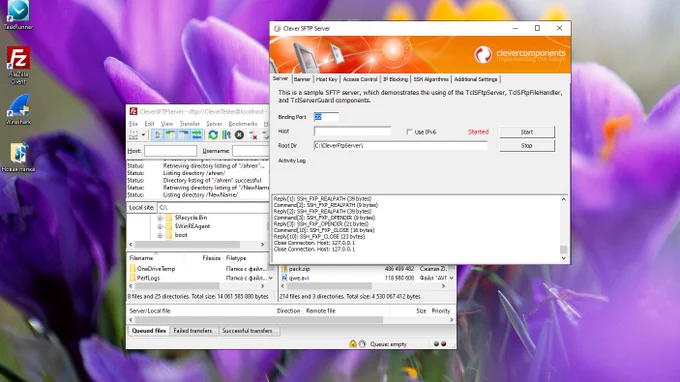This screenshot has width=680, height=382.
Task: Select the Queued files tab
Action: point(149,331)
